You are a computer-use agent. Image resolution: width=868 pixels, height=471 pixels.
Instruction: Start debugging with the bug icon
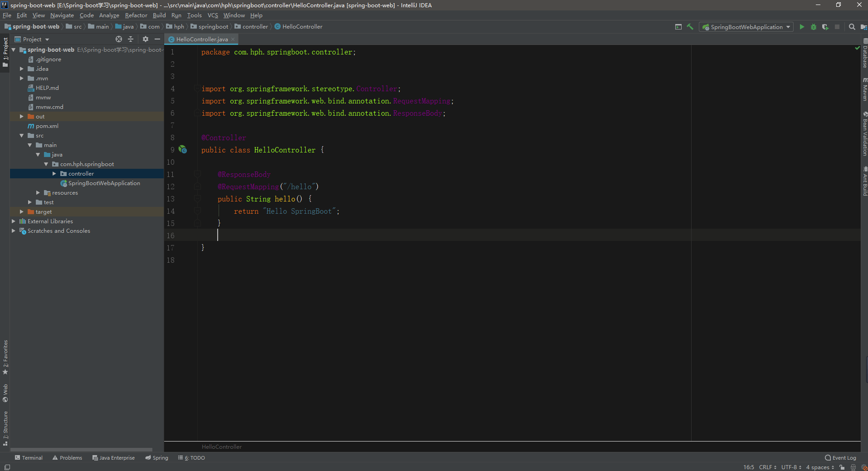click(x=814, y=27)
